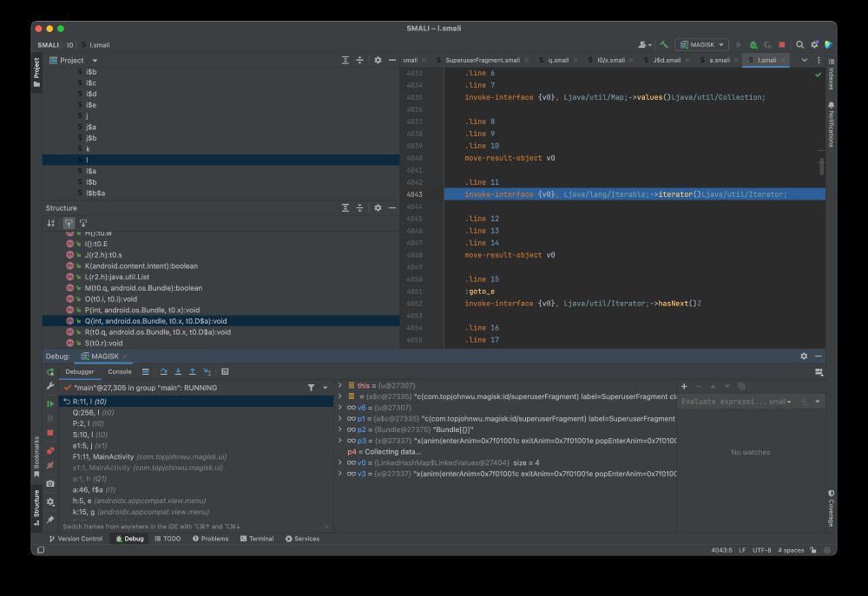This screenshot has height=596, width=868.
Task: Click Step Into icon in debugger toolbar
Action: click(178, 372)
